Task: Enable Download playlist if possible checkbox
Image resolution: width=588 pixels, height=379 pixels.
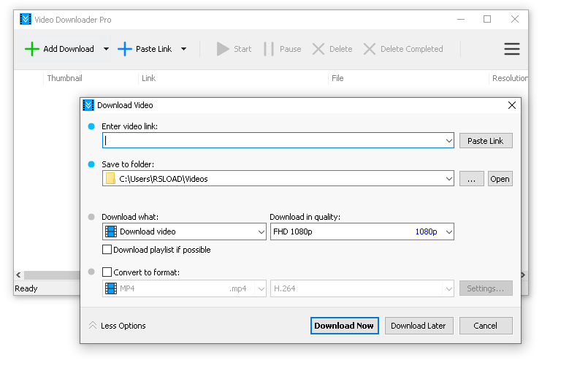Action: 107,250
